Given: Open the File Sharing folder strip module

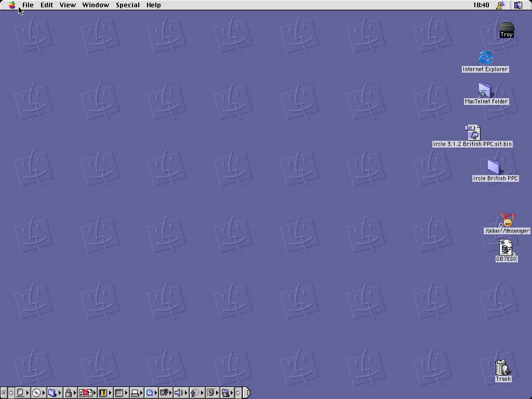Looking at the screenshot, I should (54, 393).
